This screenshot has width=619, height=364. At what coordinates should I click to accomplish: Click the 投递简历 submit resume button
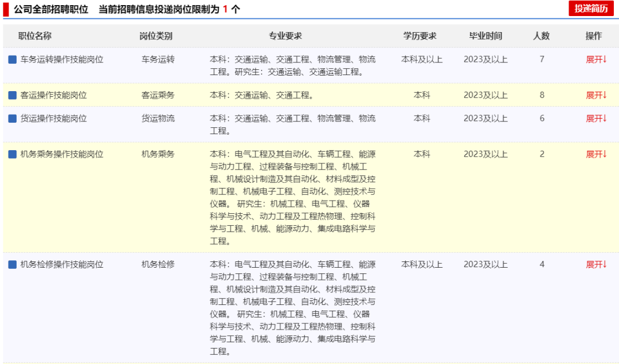click(591, 8)
